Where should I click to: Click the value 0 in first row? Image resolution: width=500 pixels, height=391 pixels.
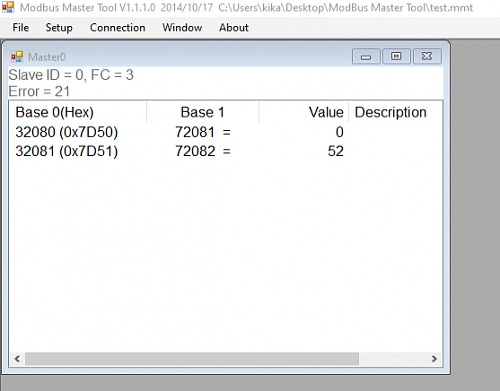339,132
